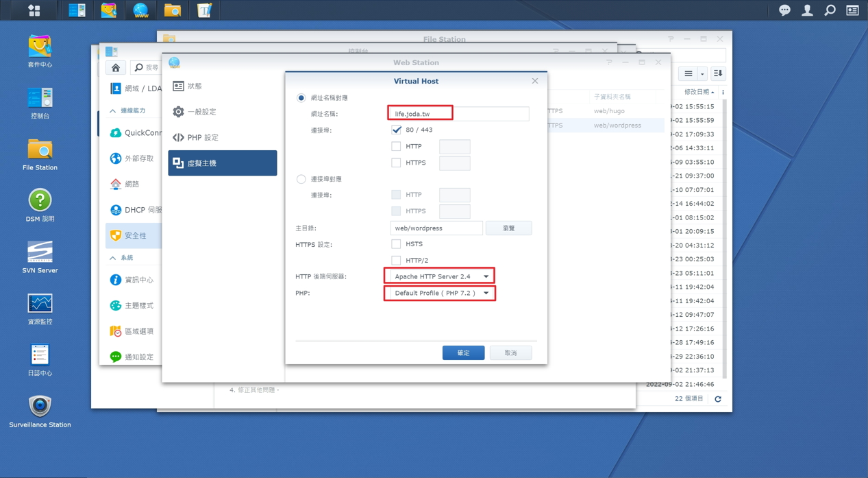Open the DSM search magnifier icon
Viewport: 868px width, 478px height.
[x=830, y=10]
